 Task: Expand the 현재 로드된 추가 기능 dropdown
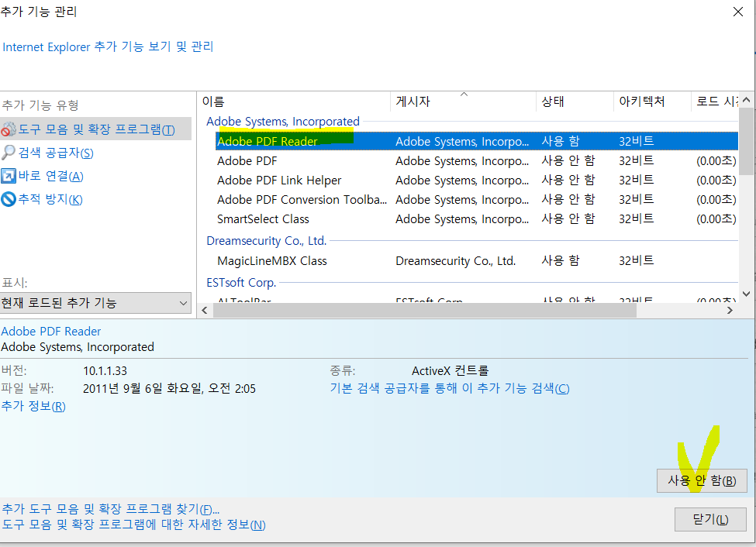point(96,303)
